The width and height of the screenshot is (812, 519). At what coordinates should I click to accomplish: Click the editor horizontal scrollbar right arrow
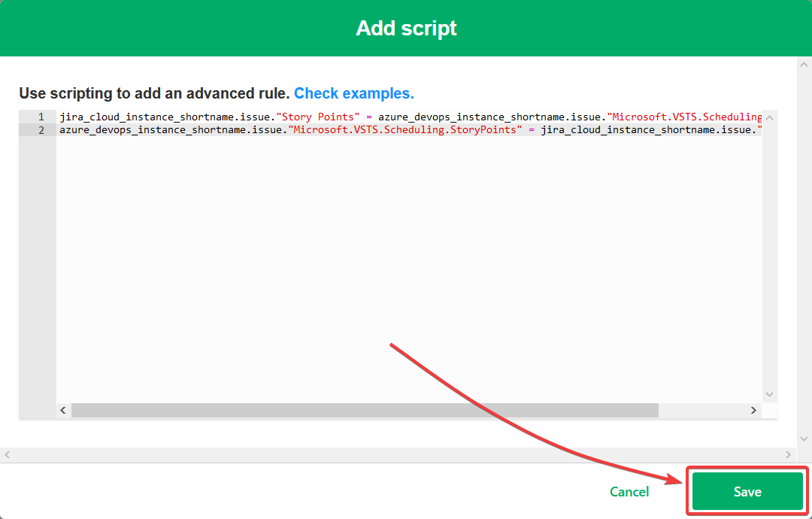(753, 410)
